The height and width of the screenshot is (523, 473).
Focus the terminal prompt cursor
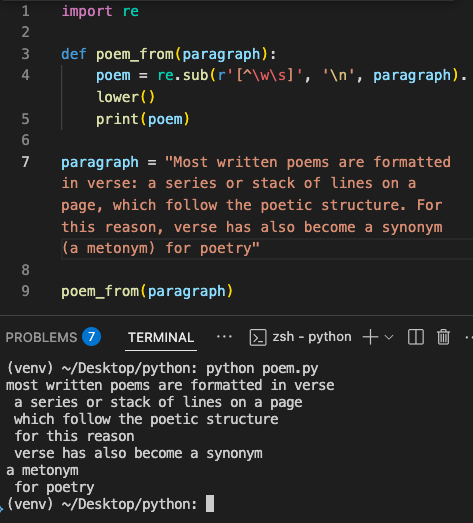[210, 504]
